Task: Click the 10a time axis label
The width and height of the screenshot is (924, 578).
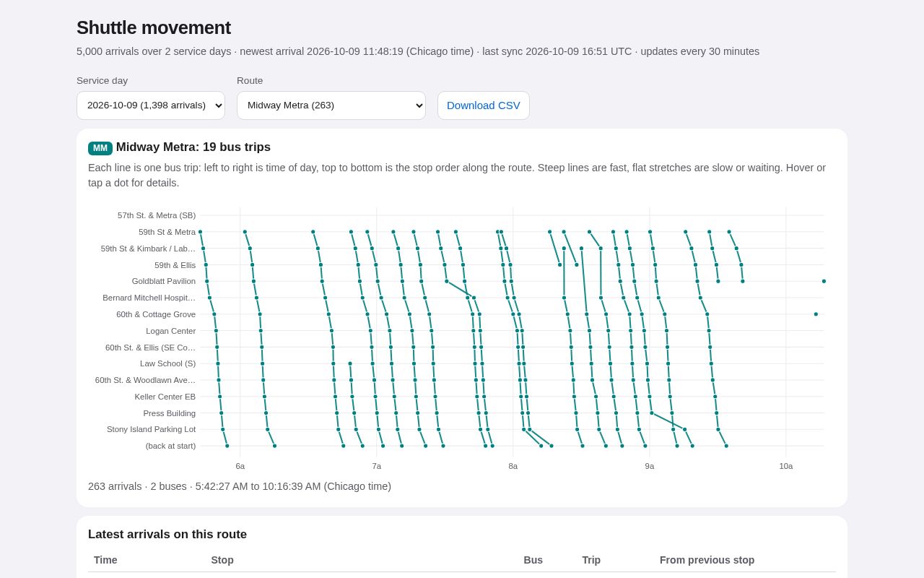Action: (x=786, y=466)
